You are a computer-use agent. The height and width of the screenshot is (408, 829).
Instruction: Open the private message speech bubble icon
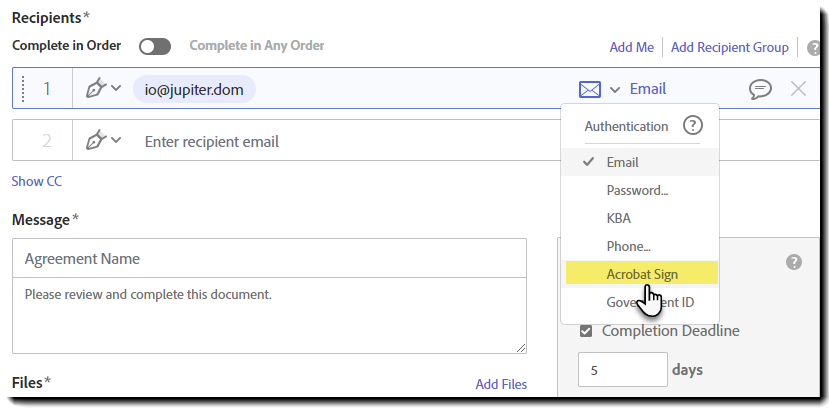760,89
